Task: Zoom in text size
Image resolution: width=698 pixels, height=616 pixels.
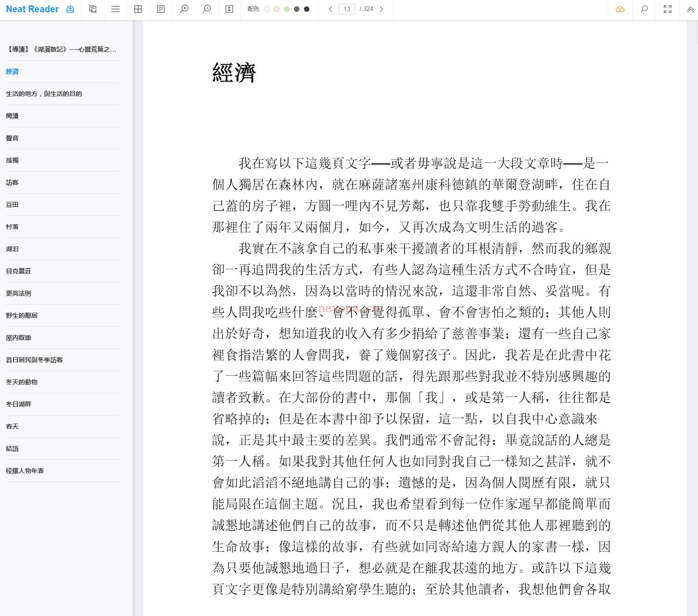Action: tap(184, 9)
